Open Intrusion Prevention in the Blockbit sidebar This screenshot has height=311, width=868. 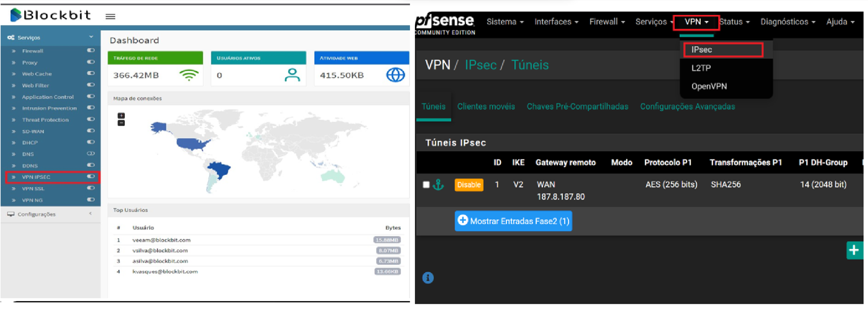[49, 108]
